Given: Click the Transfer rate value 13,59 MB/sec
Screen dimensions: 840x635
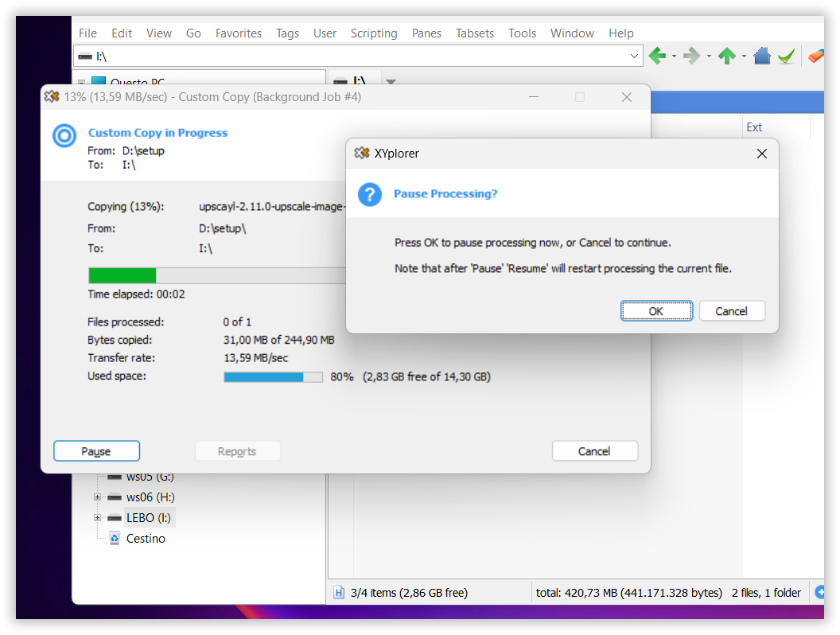Looking at the screenshot, I should tap(255, 358).
